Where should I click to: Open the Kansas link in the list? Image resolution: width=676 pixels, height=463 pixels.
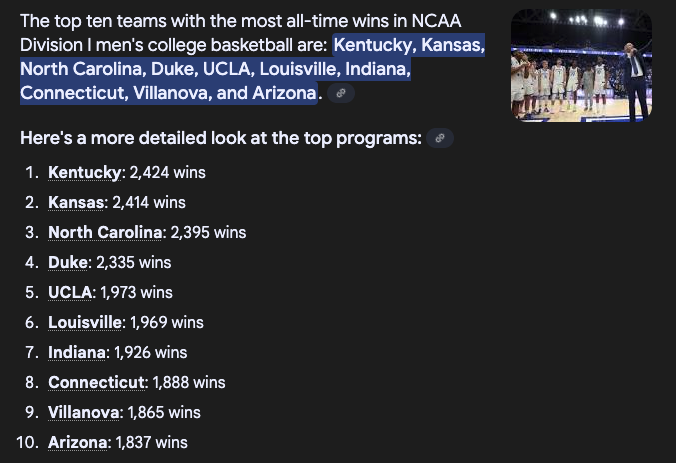[76, 202]
